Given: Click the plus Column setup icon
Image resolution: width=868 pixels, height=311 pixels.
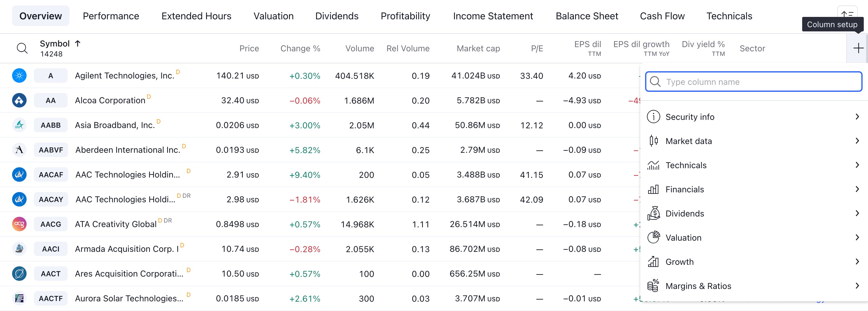Looking at the screenshot, I should coord(858,48).
